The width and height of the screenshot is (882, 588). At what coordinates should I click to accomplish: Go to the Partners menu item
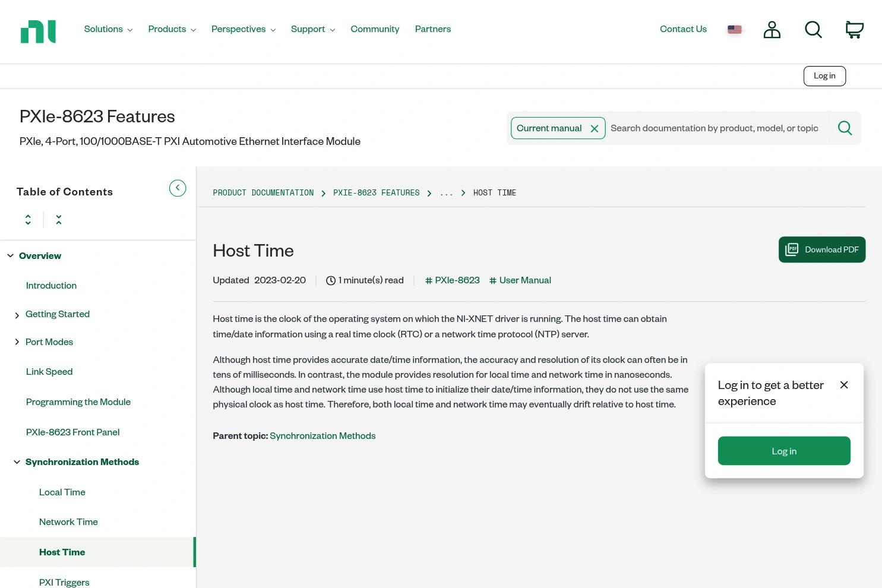(433, 29)
